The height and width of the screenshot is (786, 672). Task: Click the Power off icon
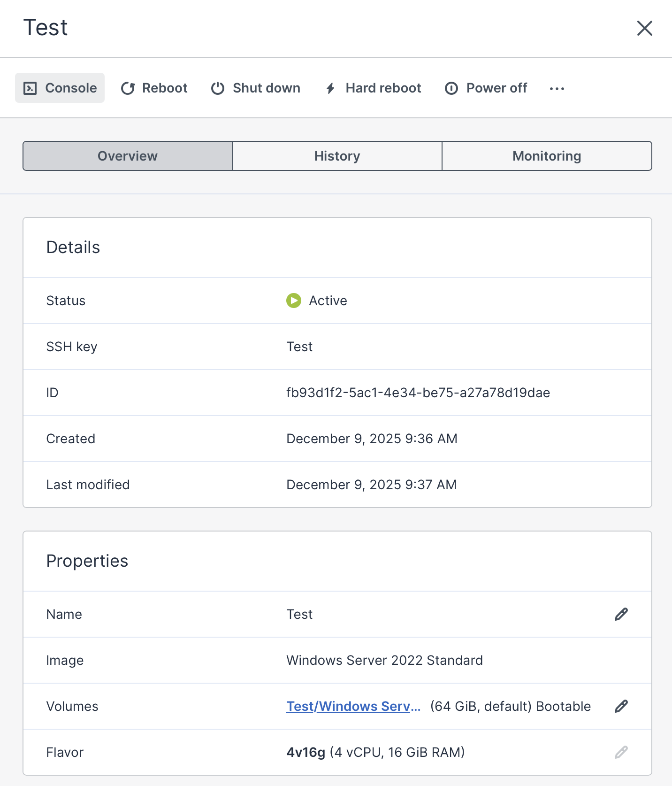(x=451, y=88)
